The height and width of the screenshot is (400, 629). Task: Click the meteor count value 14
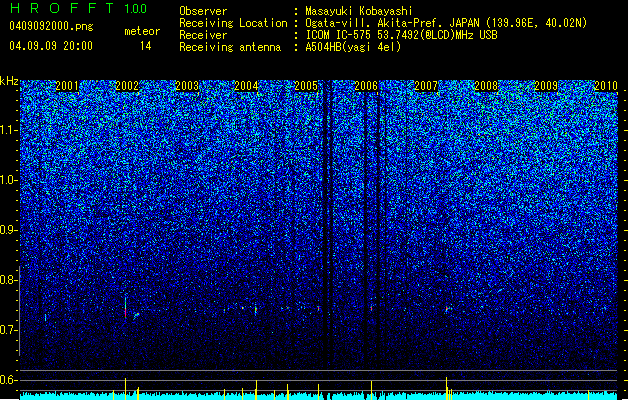(x=145, y=46)
